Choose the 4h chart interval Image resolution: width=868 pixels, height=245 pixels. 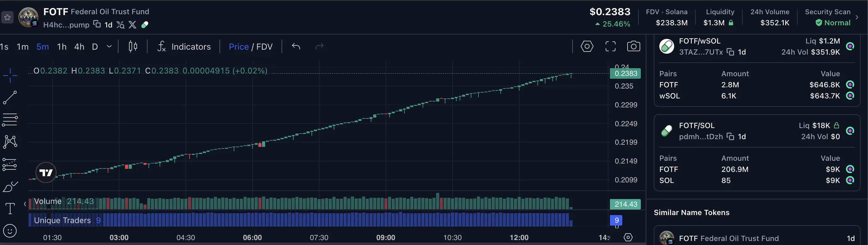[79, 47]
